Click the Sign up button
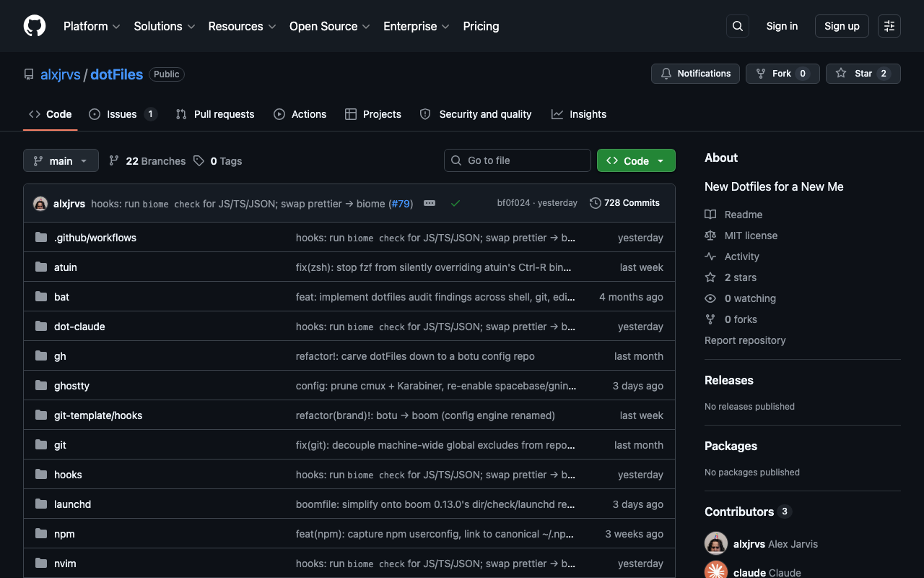This screenshot has width=924, height=578. coord(842,26)
